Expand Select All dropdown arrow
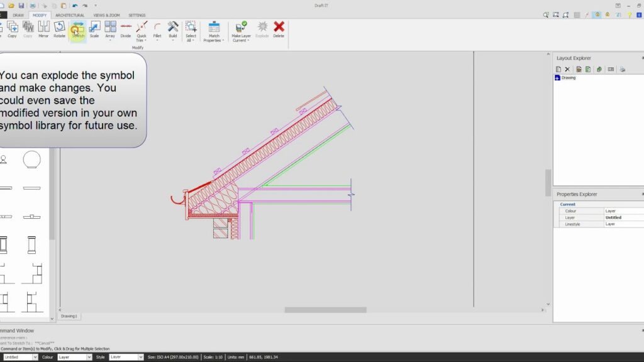The height and width of the screenshot is (362, 644). (x=193, y=41)
